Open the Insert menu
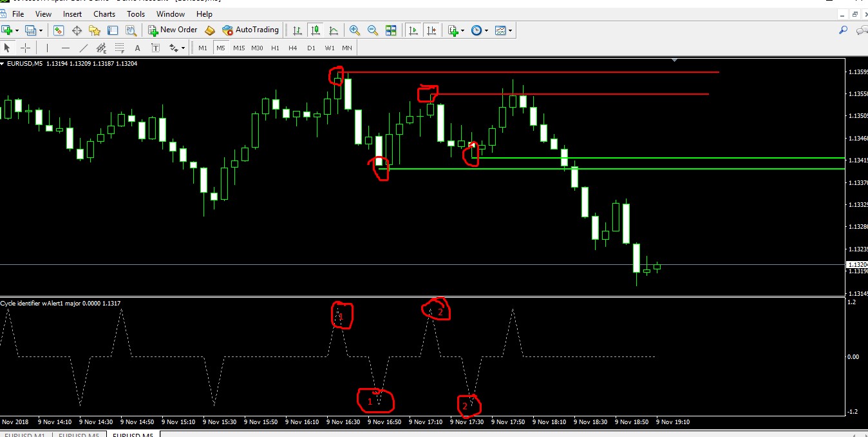The height and width of the screenshot is (437, 868). coord(72,14)
